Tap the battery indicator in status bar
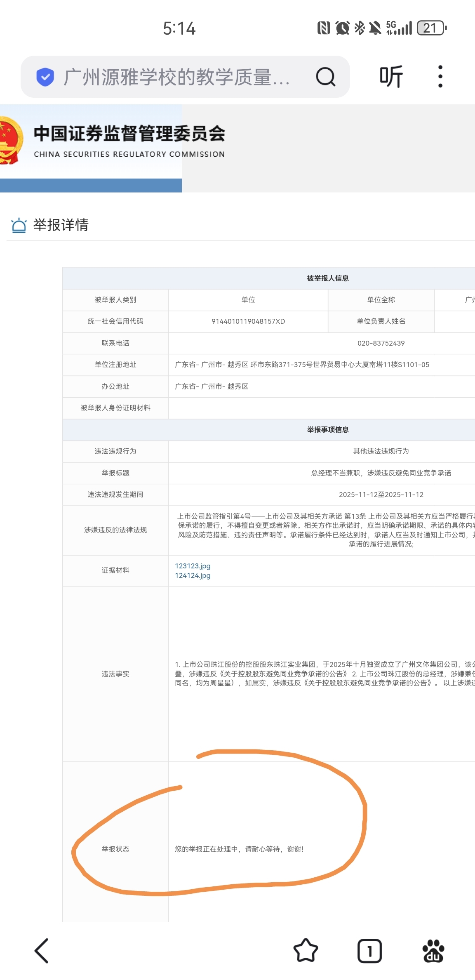The height and width of the screenshot is (980, 475). point(432,28)
